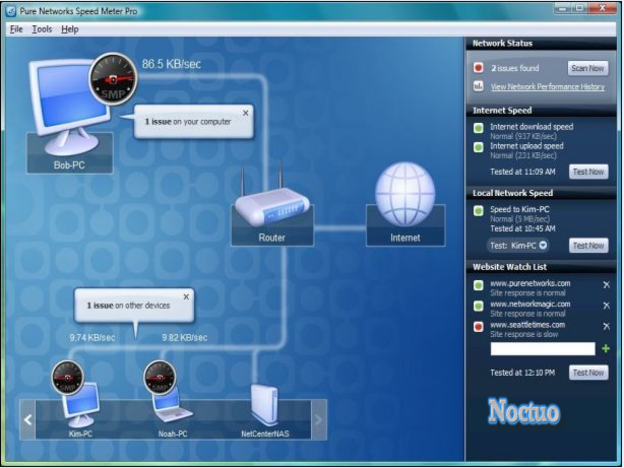
Task: Remove www.purenetworks.com from watch list
Action: pyautogui.click(x=606, y=285)
